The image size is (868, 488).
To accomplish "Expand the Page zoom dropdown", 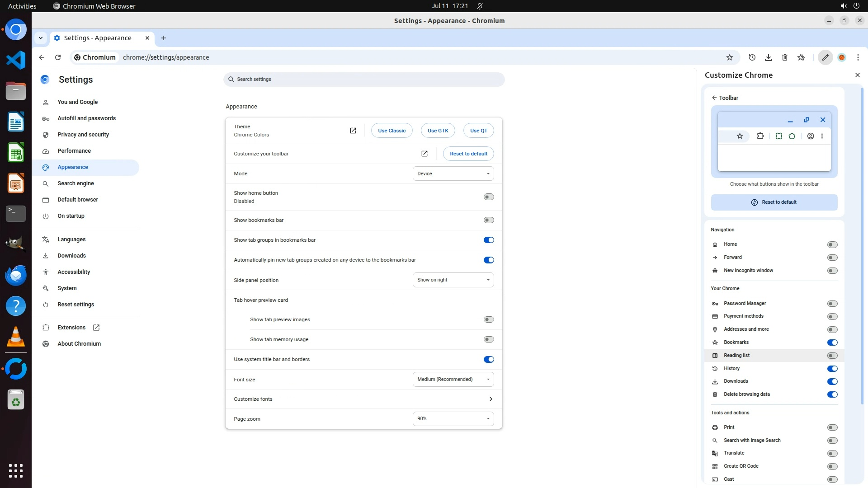I will [453, 419].
